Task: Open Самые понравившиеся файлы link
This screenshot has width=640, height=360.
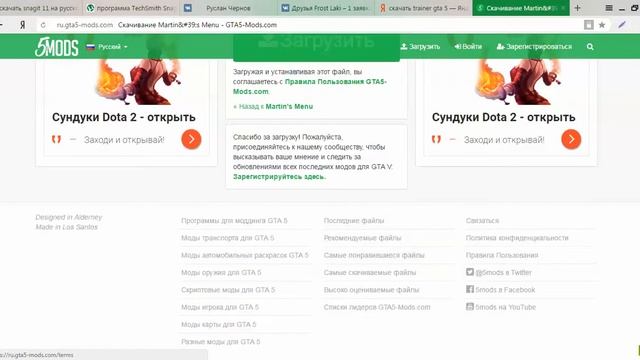Action: point(374,255)
